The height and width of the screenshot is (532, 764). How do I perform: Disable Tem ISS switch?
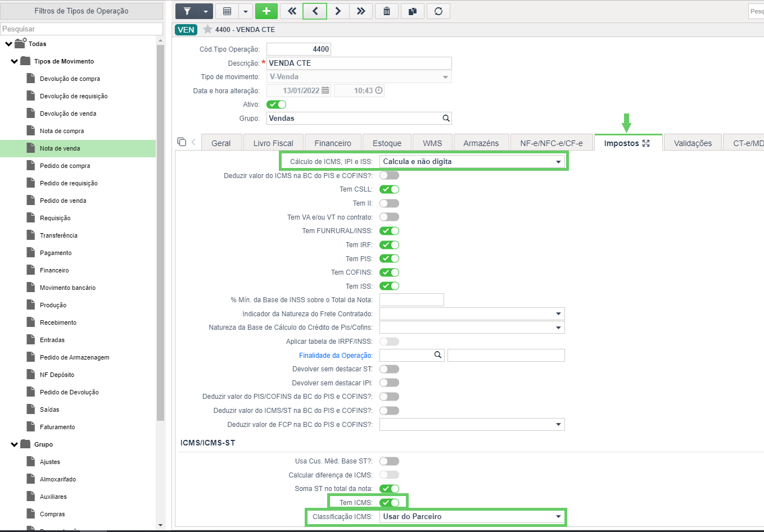pyautogui.click(x=389, y=286)
